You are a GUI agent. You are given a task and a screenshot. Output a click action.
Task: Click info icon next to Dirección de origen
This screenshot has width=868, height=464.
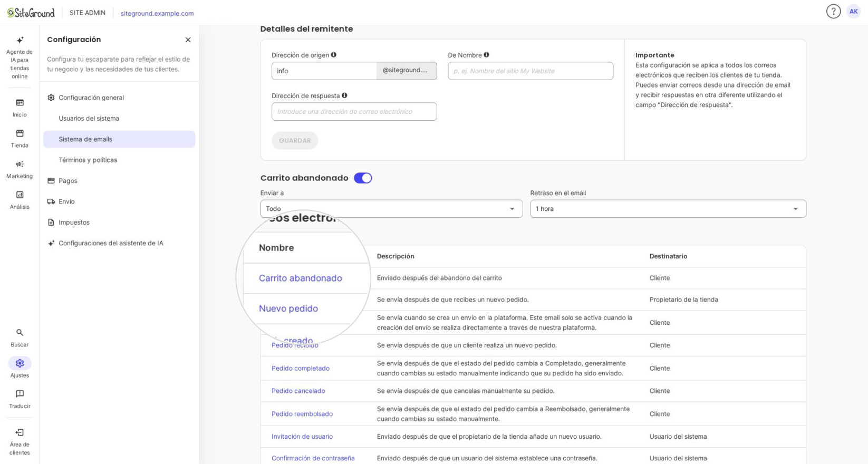333,55
